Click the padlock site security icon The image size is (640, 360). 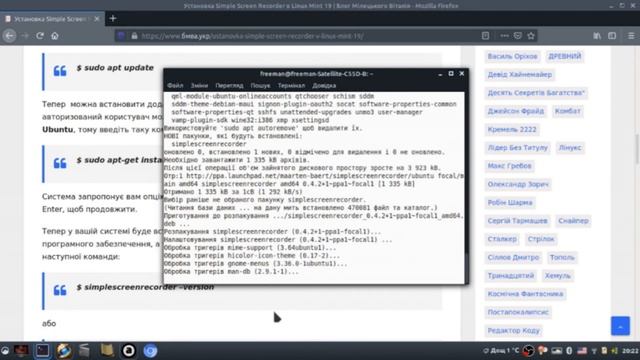[x=134, y=36]
